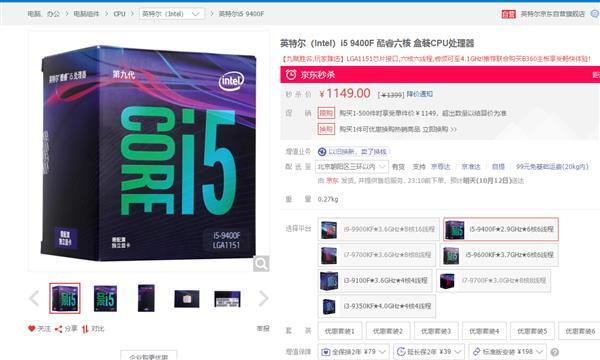The width and height of the screenshot is (600, 360).
Task: Click 举报 report link below image
Action: [263, 328]
